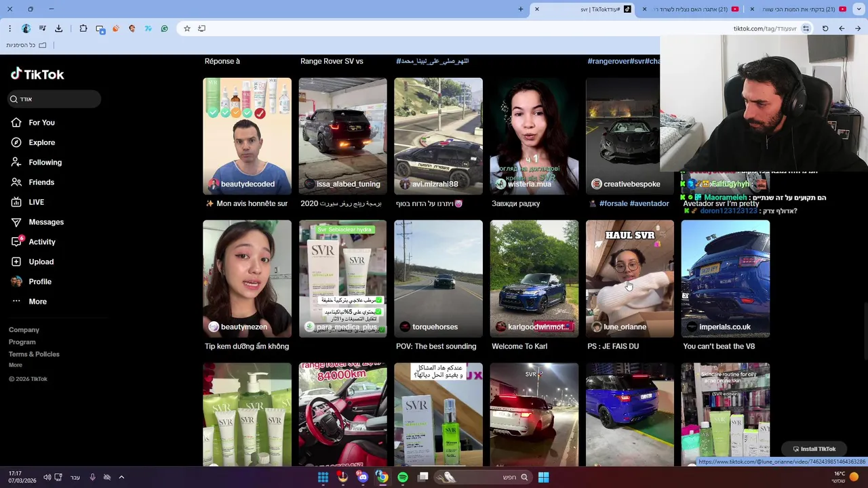Click 'Welcome To Karl' caption
The width and height of the screenshot is (868, 488).
[x=519, y=346]
